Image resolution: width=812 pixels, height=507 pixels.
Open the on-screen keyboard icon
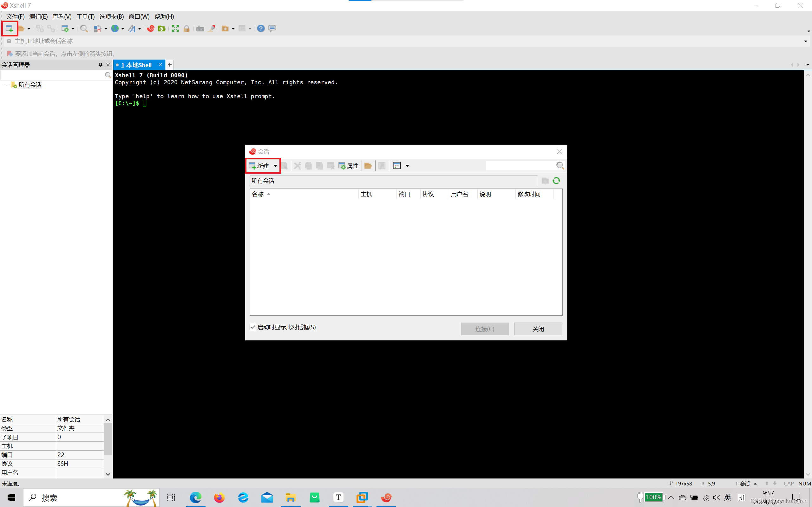pos(200,29)
